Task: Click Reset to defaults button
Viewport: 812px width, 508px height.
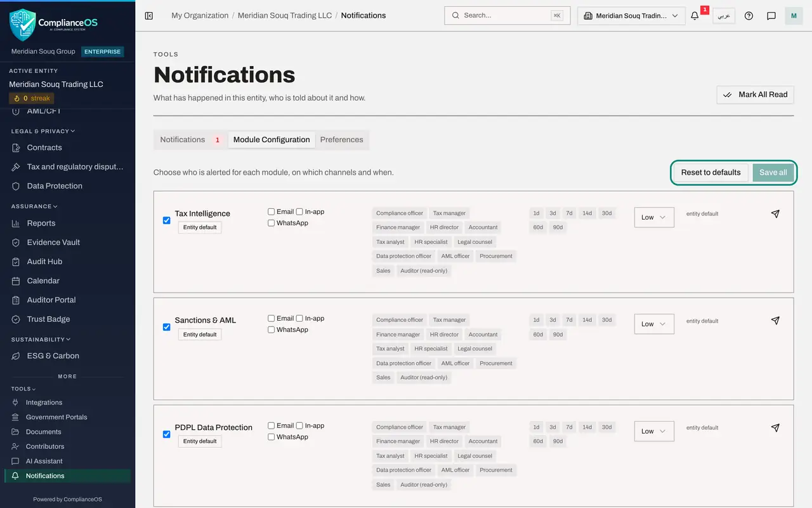Action: pyautogui.click(x=711, y=172)
